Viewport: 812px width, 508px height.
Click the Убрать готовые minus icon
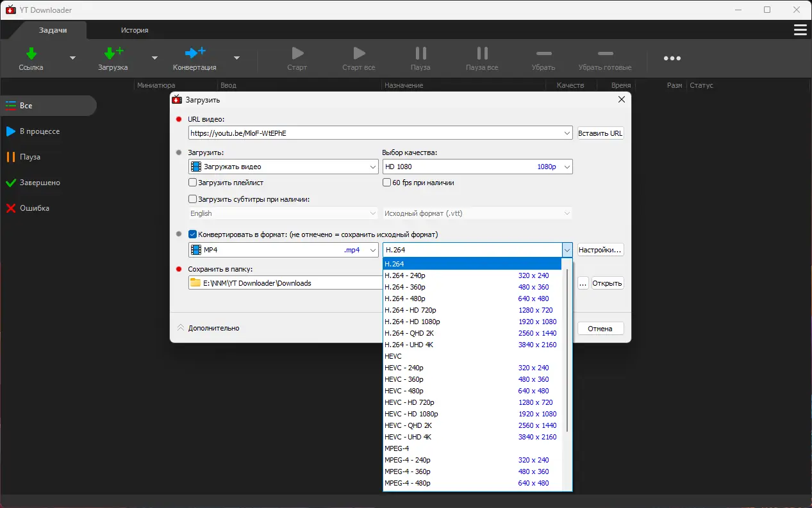point(605,53)
